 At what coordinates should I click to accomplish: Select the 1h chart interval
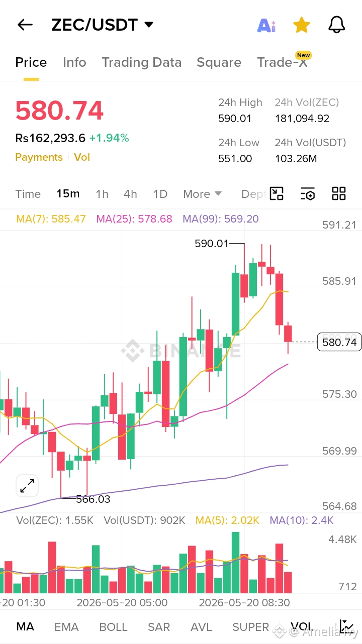(102, 194)
